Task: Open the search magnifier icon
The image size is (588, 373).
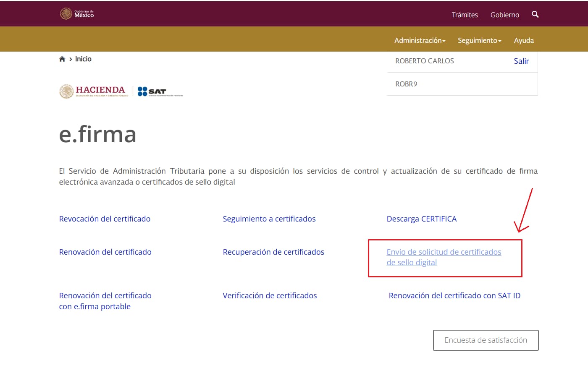Action: point(535,14)
